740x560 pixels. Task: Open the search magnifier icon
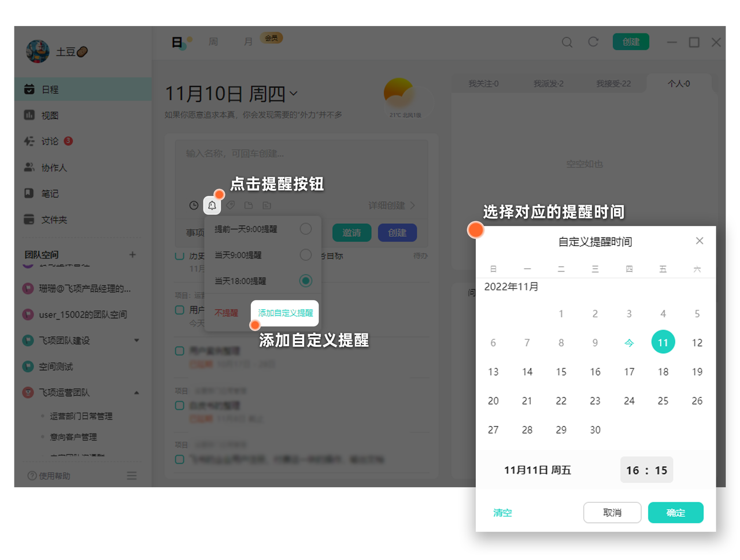tap(567, 42)
